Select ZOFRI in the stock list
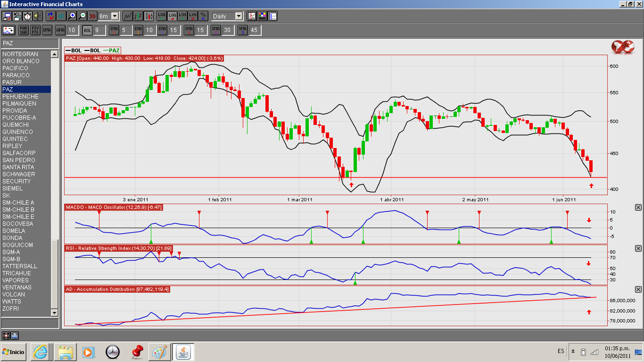The image size is (644, 362). click(25, 309)
